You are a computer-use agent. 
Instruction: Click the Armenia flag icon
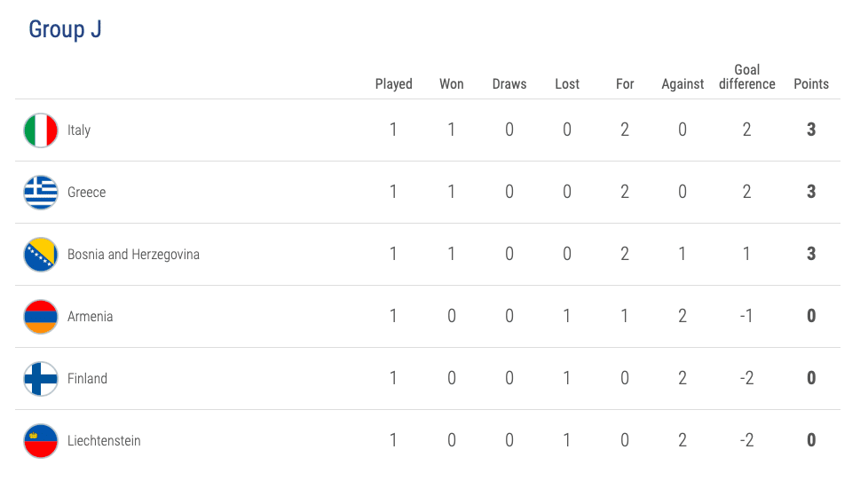click(x=41, y=317)
